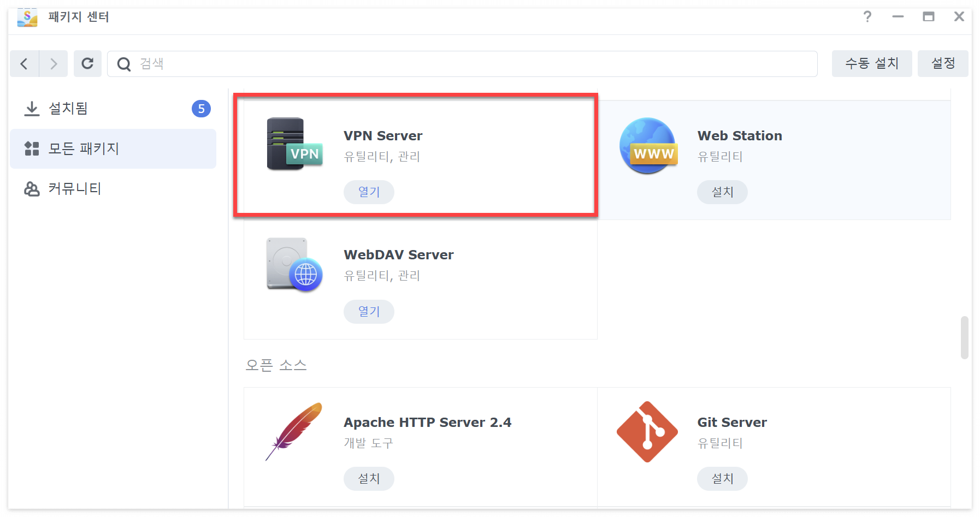Click 유틸리티 under Git Server
Image resolution: width=980 pixels, height=517 pixels.
720,443
